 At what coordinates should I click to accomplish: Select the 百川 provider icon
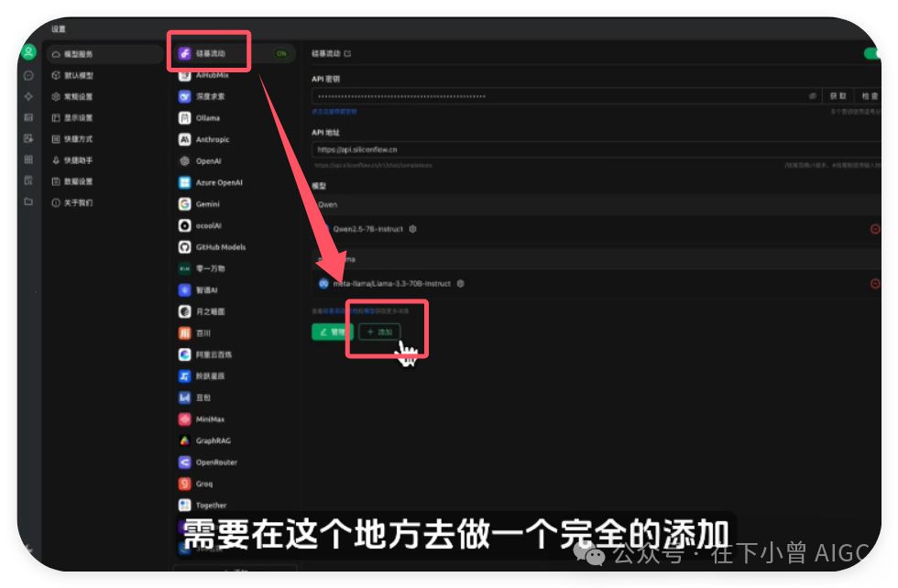click(x=184, y=333)
